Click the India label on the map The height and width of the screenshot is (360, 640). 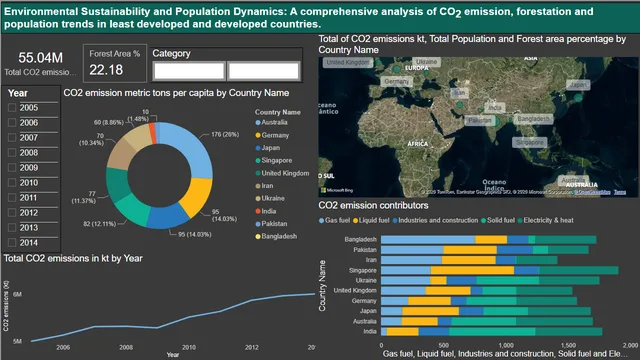[x=495, y=108]
